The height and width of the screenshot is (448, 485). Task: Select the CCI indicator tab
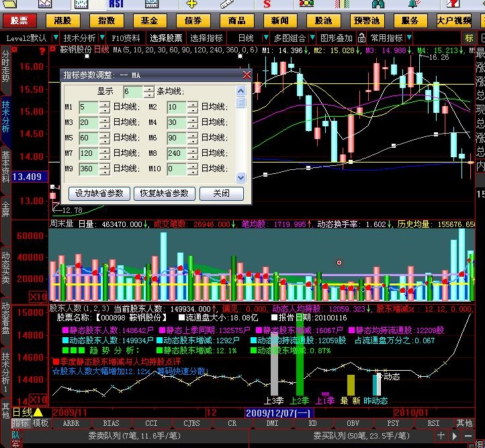click(x=151, y=423)
